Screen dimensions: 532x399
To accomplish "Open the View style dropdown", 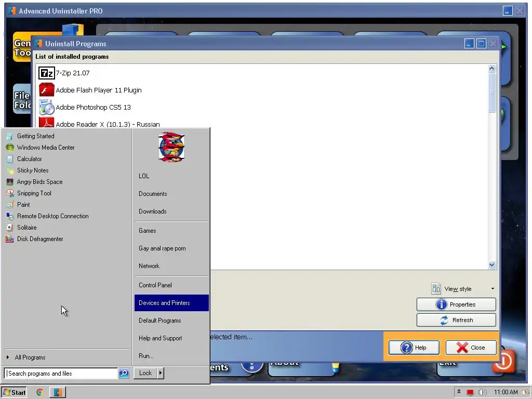I will pos(463,289).
